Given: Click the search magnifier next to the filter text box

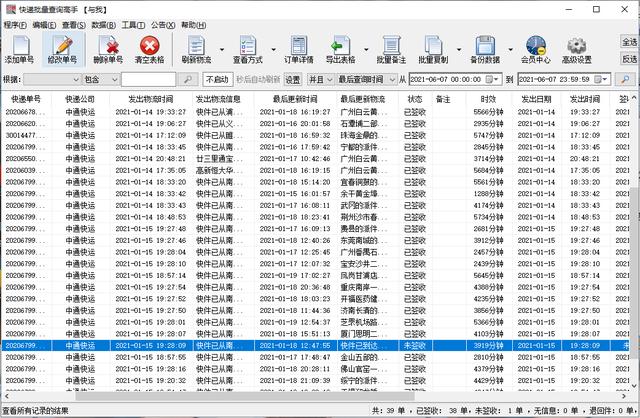Looking at the screenshot, I should 188,79.
